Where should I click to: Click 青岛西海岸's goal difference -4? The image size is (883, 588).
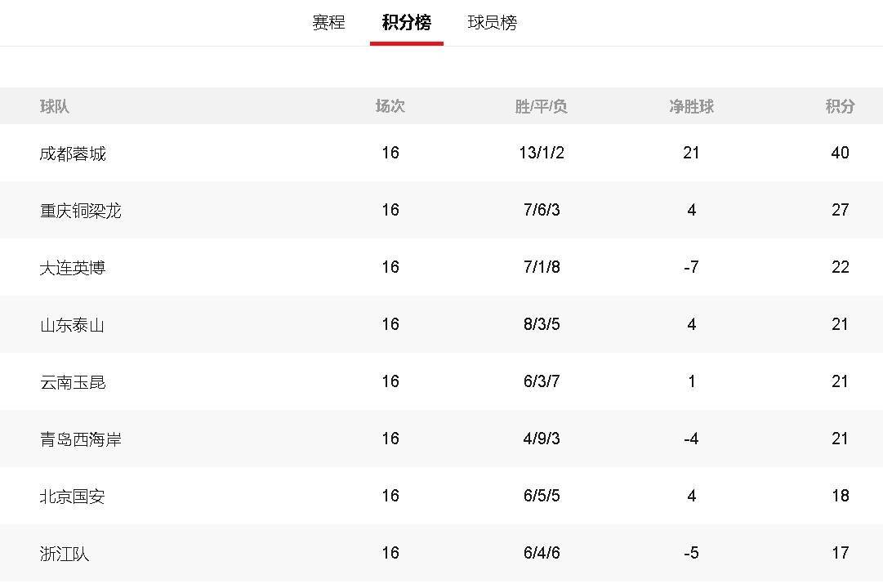pos(692,439)
